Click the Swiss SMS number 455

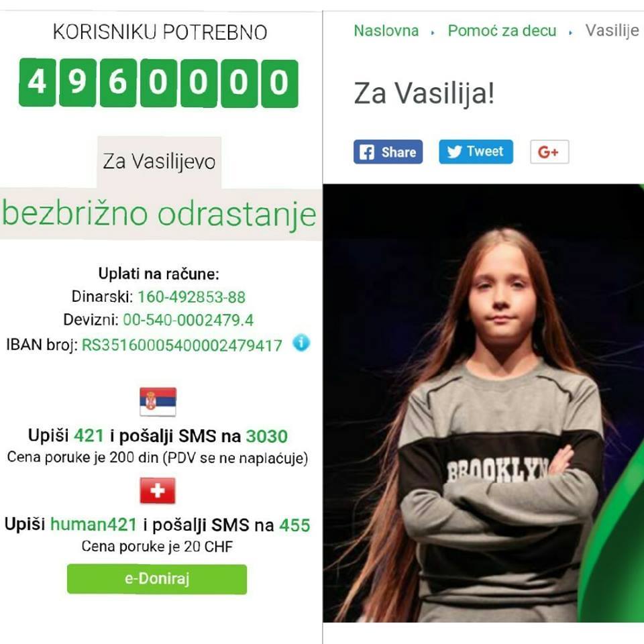[x=294, y=525]
